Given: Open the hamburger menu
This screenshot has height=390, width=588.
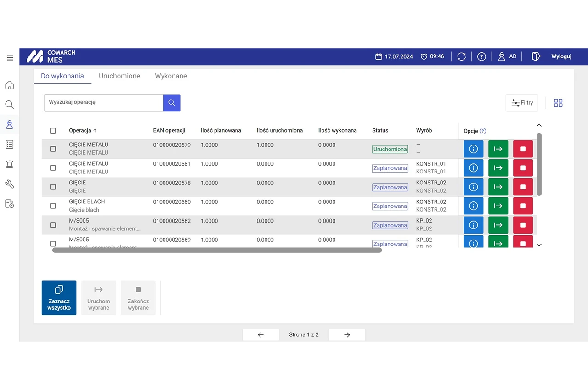Looking at the screenshot, I should [10, 58].
